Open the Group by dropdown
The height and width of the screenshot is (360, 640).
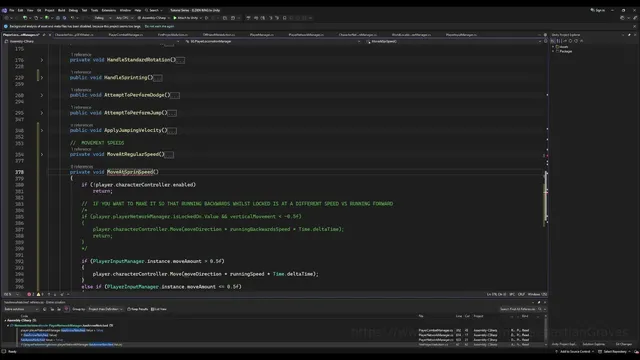click(x=105, y=309)
